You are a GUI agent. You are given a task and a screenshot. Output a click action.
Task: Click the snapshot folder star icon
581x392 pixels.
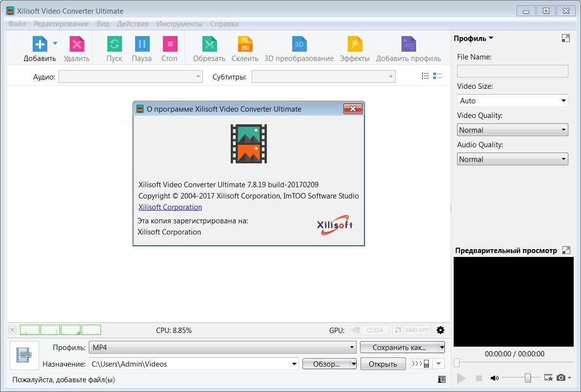[548, 377]
